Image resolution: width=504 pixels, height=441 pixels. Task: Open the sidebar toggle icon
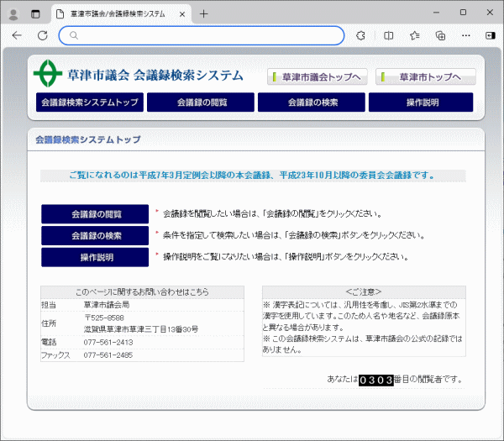(x=491, y=35)
